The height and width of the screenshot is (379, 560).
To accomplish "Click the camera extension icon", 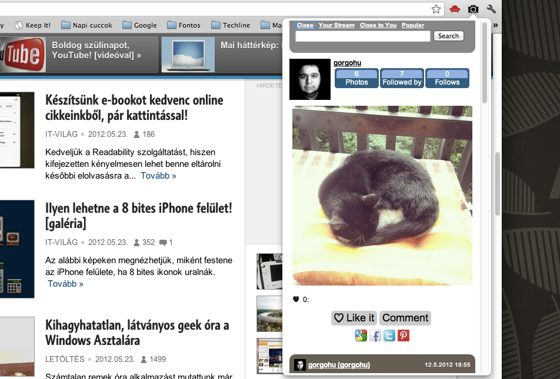I will (473, 9).
